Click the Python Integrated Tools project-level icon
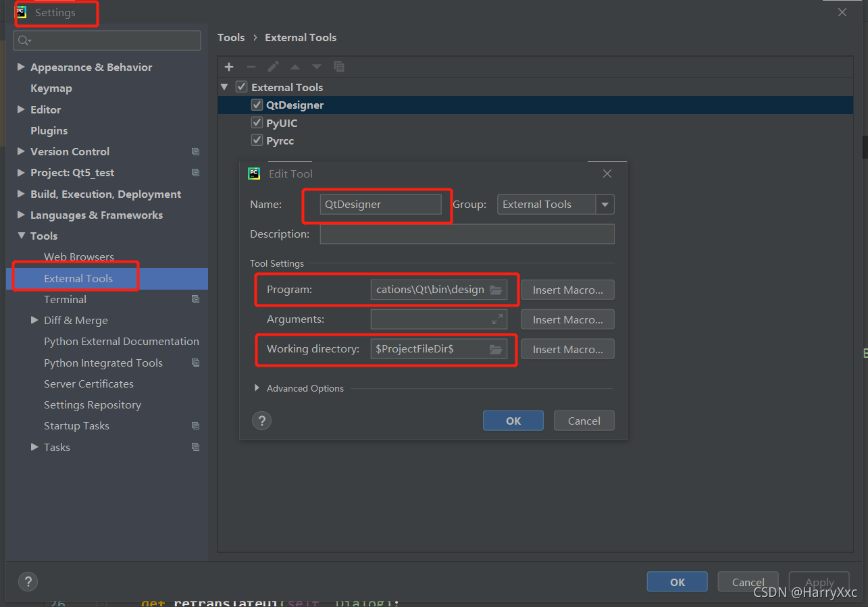The image size is (868, 607). pyautogui.click(x=195, y=363)
